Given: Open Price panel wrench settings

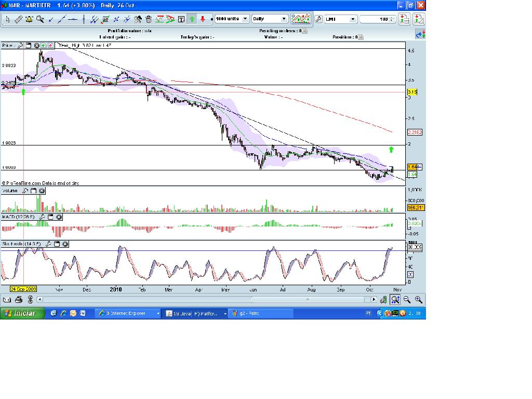Looking at the screenshot, I should (20, 46).
